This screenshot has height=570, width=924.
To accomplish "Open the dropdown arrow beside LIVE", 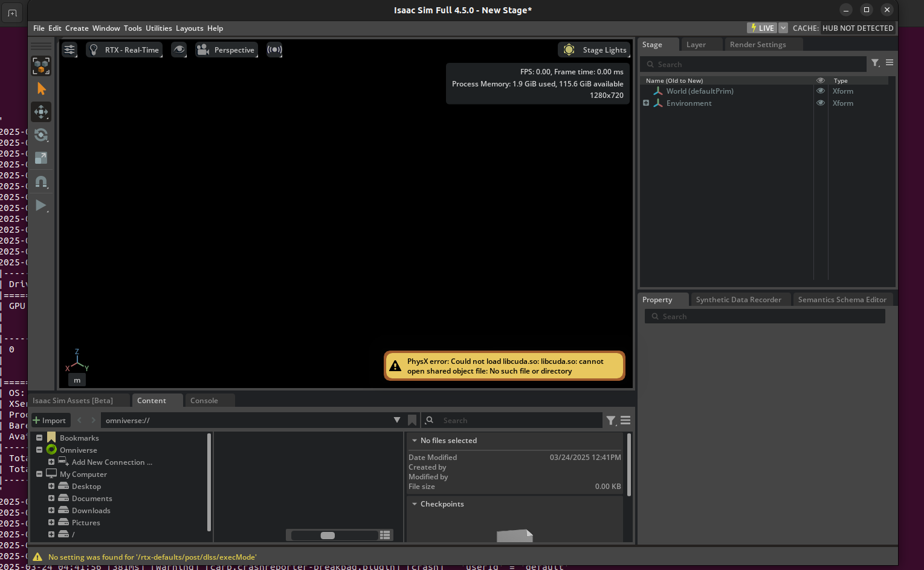I will 783,28.
